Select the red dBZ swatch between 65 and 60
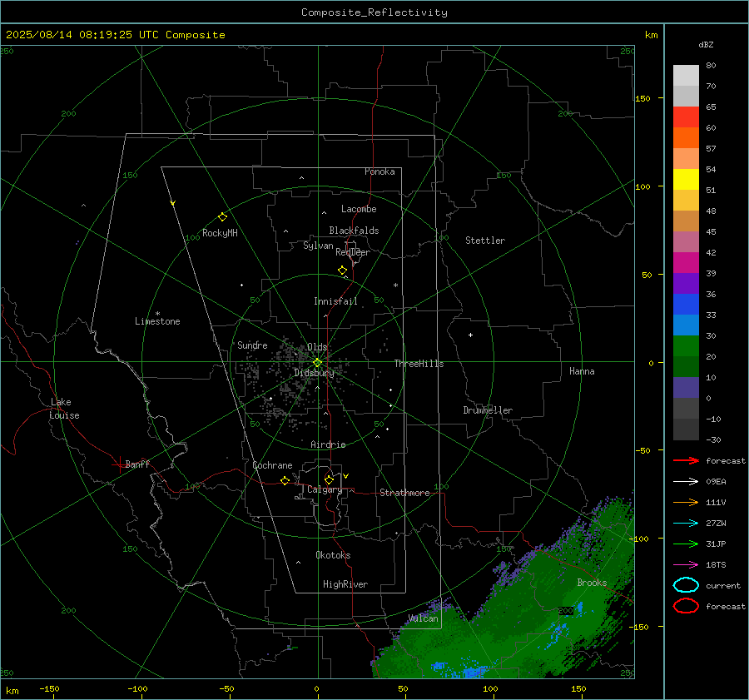This screenshot has height=700, width=749. click(686, 117)
